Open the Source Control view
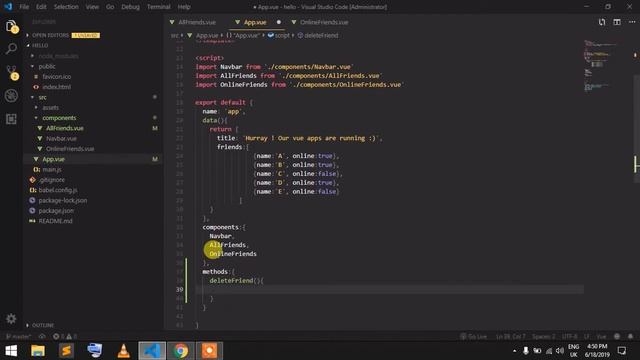Image resolution: width=640 pixels, height=360 pixels. [11, 72]
